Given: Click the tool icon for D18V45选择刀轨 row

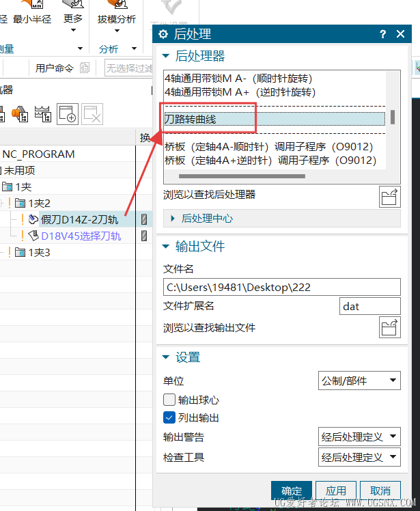Looking at the screenshot, I should (143, 236).
